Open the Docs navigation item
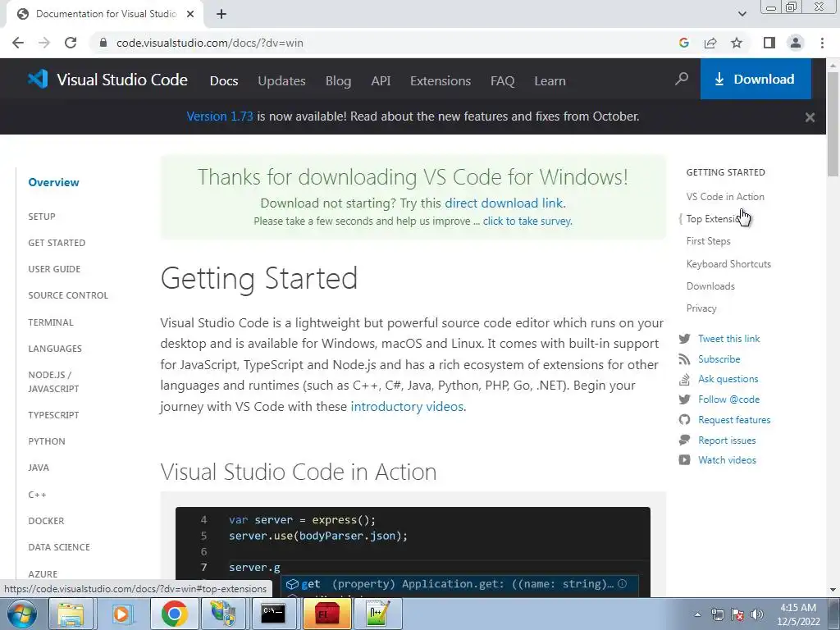The image size is (840, 630). coord(224,81)
